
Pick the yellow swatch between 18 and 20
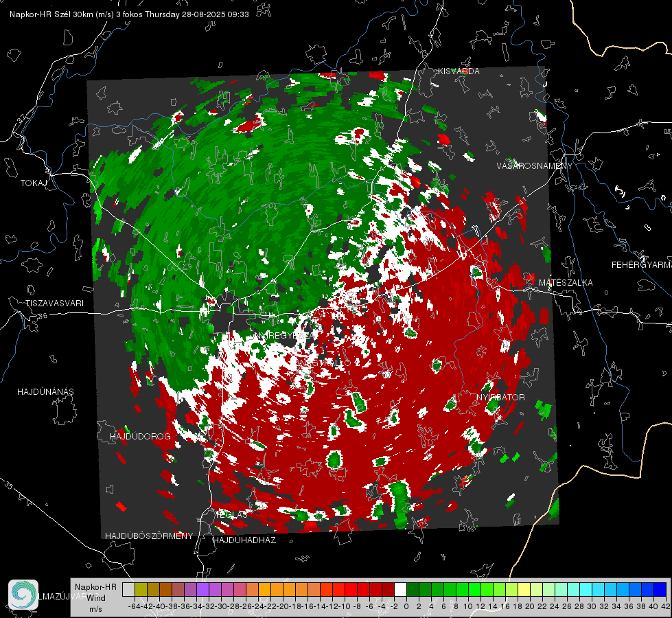pos(524,589)
